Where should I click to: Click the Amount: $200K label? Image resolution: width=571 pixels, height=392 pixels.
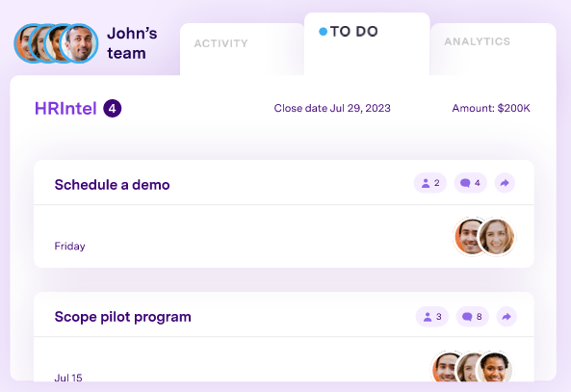point(491,108)
